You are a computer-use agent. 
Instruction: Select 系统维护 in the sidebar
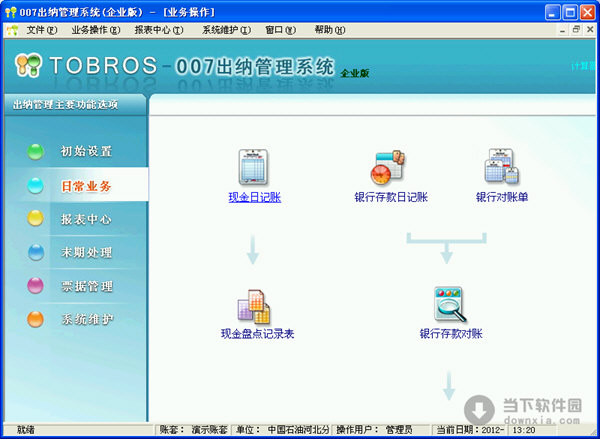coord(87,319)
